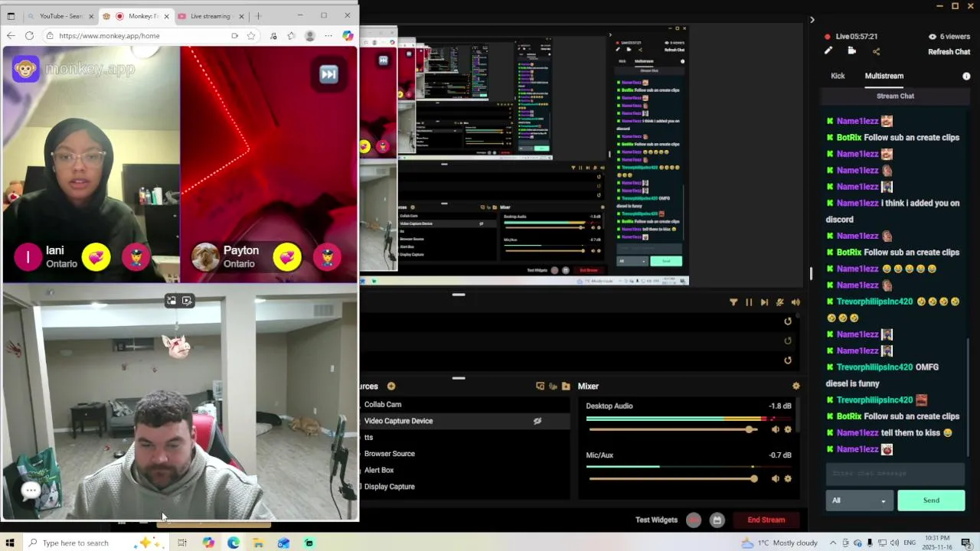The width and height of the screenshot is (980, 551).
Task: Click the End Stream button
Action: (x=766, y=520)
